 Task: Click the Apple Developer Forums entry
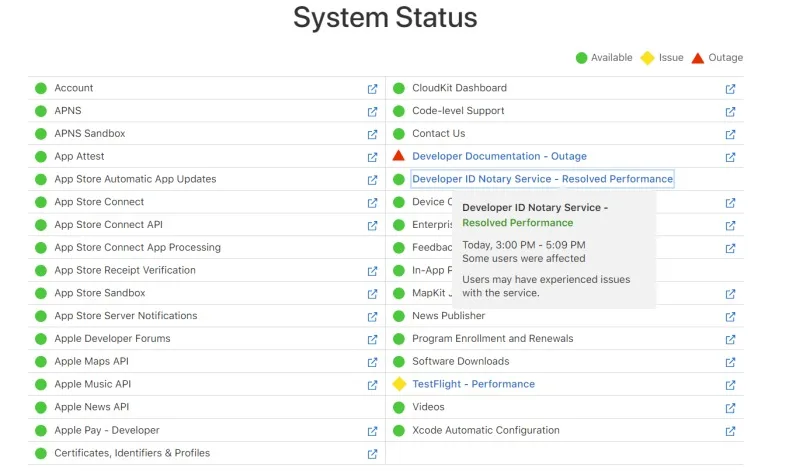(x=112, y=338)
